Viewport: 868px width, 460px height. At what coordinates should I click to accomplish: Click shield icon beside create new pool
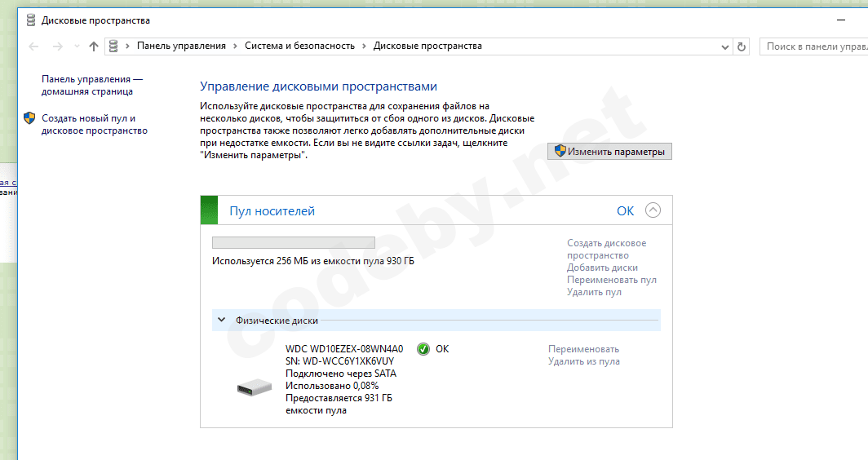tap(29, 118)
